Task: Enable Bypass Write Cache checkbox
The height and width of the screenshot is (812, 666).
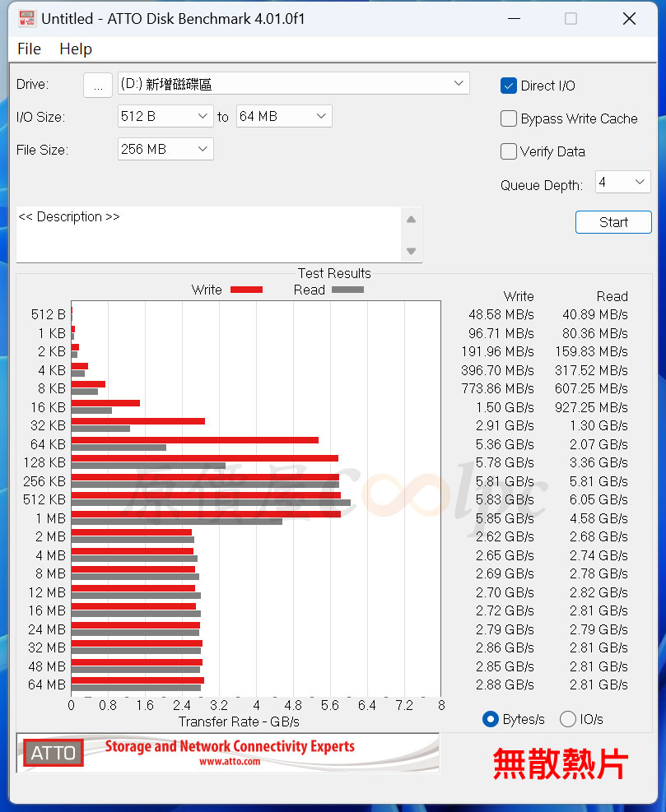Action: coord(509,118)
